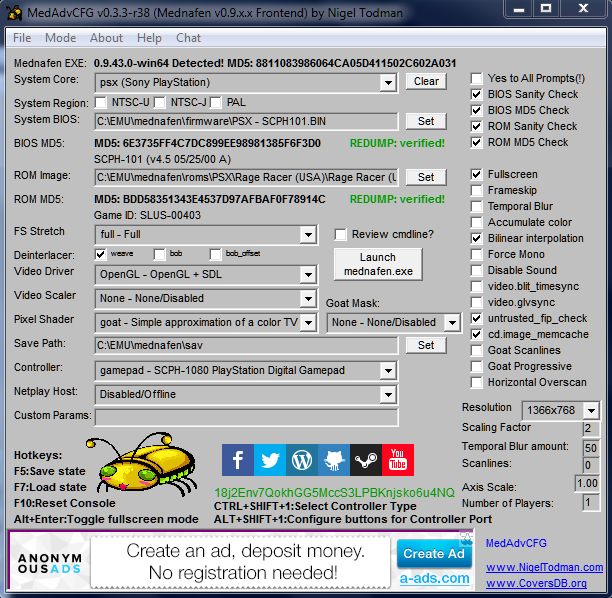Image resolution: width=612 pixels, height=598 pixels.
Task: Open the Steam icon
Action: pyautogui.click(x=366, y=460)
